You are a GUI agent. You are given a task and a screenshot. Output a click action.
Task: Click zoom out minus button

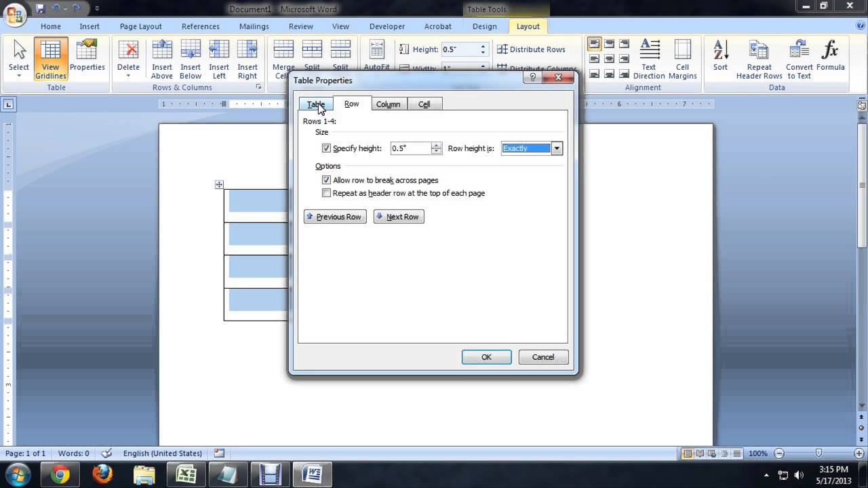pyautogui.click(x=778, y=453)
